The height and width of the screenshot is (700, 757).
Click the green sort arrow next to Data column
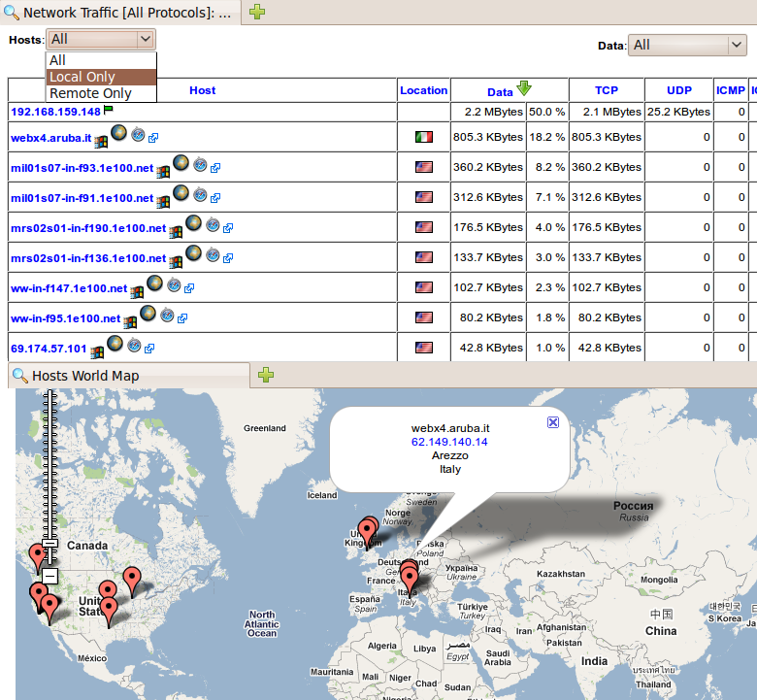tap(524, 88)
